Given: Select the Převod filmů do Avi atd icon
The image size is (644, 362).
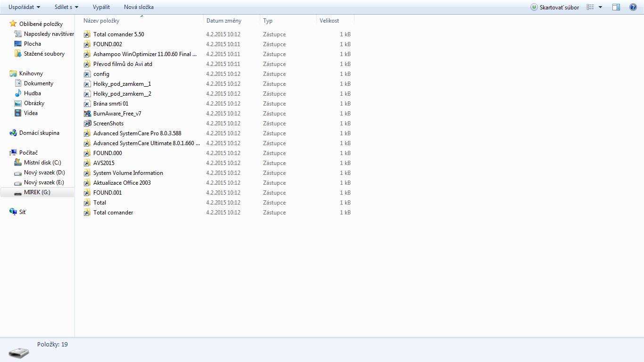Looking at the screenshot, I should [87, 64].
